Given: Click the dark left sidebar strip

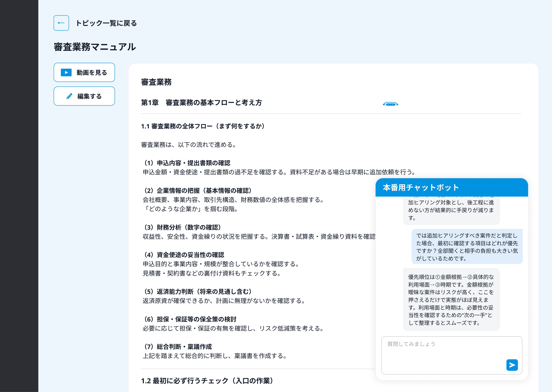Looking at the screenshot, I should 19,196.
